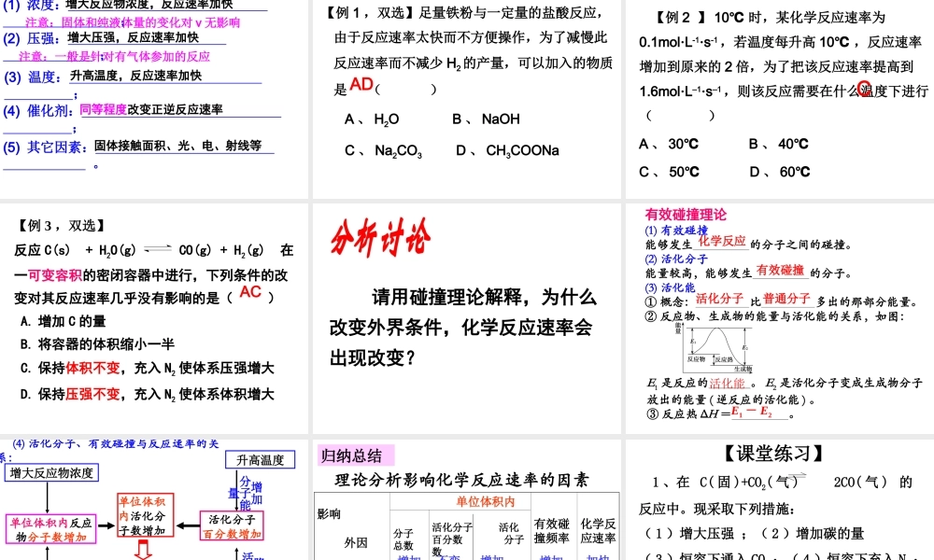Click the '有效碰撞理论' heading

[686, 215]
